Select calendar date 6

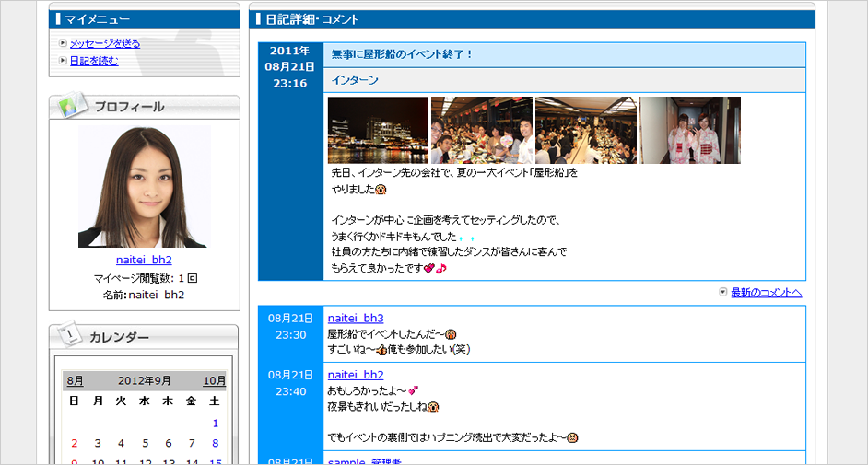[x=169, y=444]
